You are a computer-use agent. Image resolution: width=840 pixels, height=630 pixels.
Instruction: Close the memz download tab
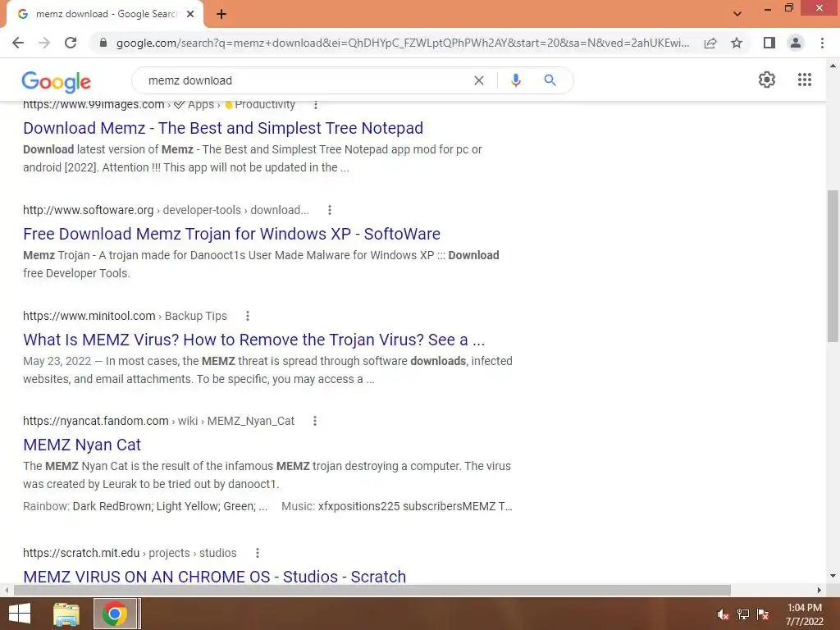pyautogui.click(x=190, y=15)
